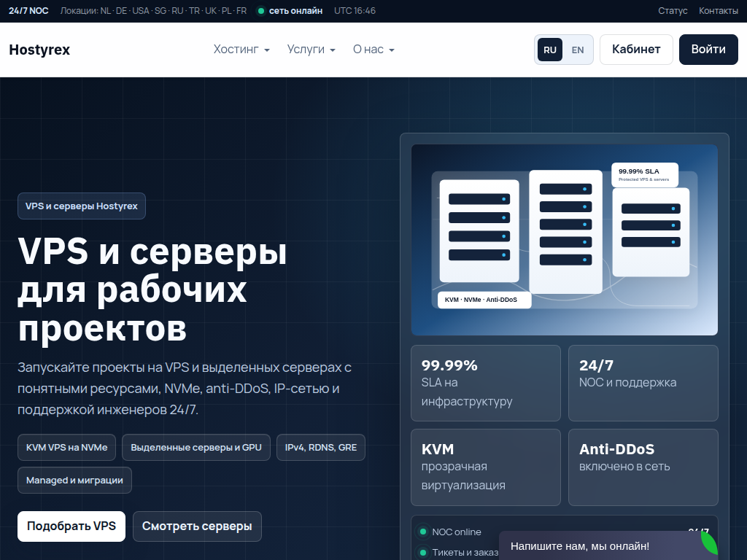Image resolution: width=747 pixels, height=560 pixels.
Task: Expand the Услуги dropdown menu
Action: (x=311, y=50)
